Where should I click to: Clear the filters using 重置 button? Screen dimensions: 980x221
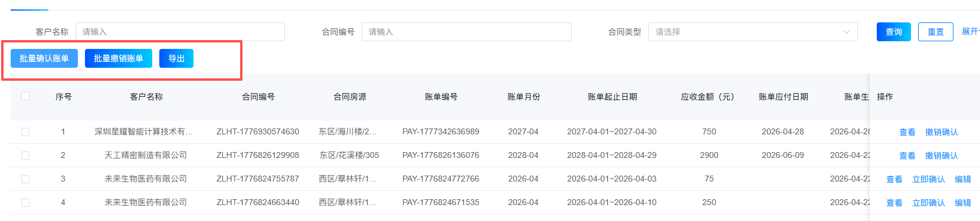coord(936,32)
